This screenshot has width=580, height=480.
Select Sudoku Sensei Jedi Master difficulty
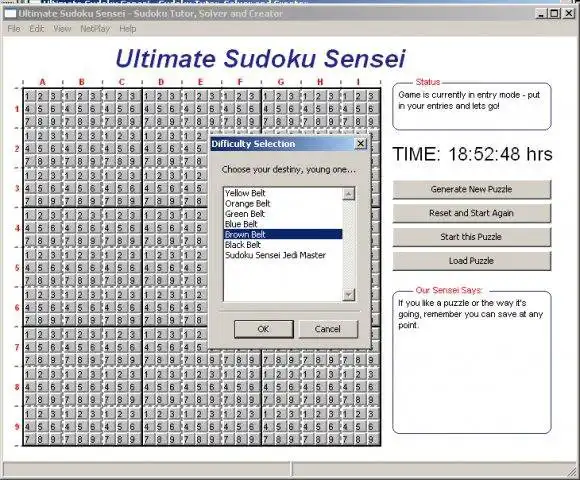click(283, 255)
